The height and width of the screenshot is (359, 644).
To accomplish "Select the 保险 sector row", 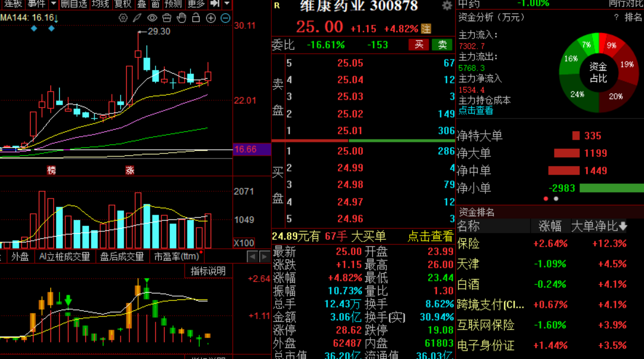I will tap(550, 244).
